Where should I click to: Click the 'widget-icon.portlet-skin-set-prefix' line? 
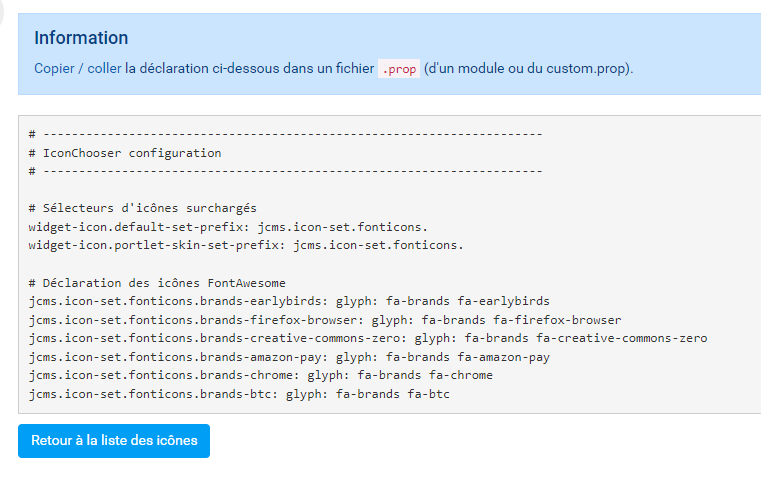tap(246, 245)
